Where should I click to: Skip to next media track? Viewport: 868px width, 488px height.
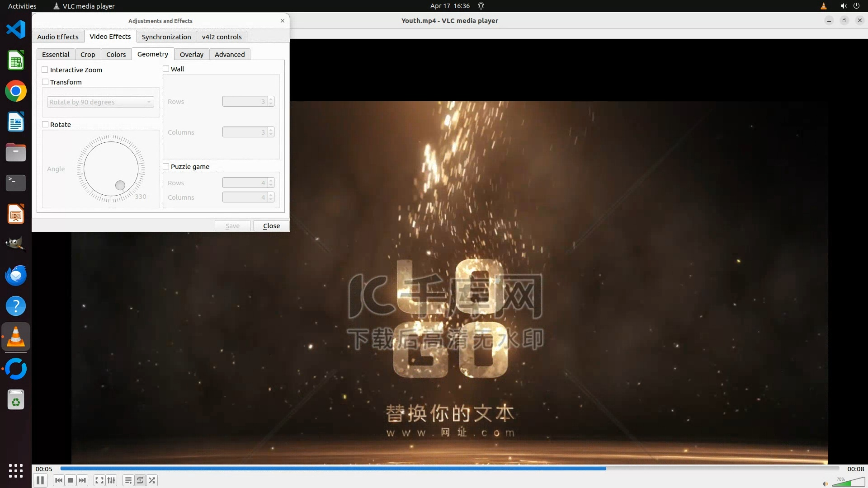[82, 480]
